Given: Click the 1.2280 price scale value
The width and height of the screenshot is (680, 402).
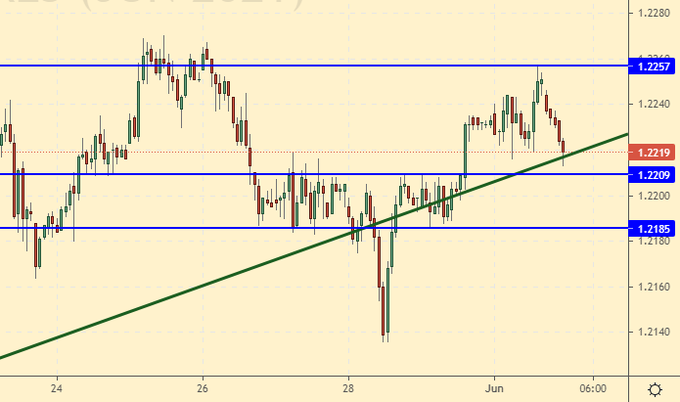Looking at the screenshot, I should coord(654,13).
